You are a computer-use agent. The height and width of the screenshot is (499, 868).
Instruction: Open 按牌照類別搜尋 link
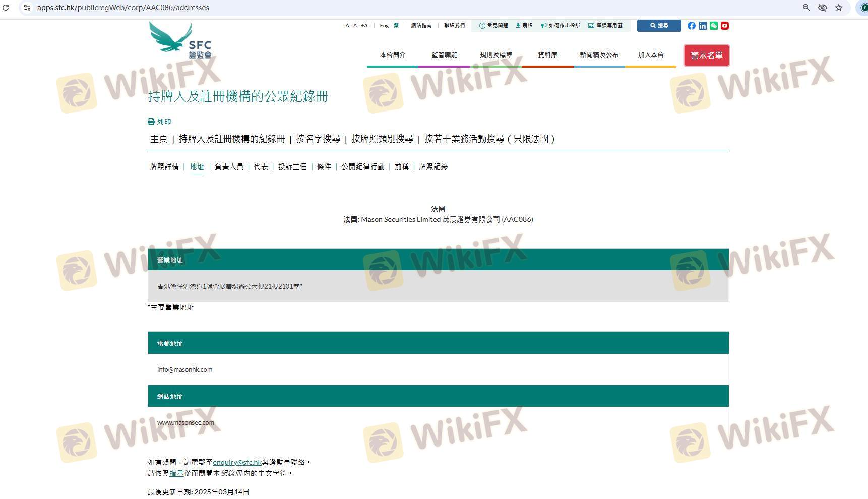click(x=382, y=139)
